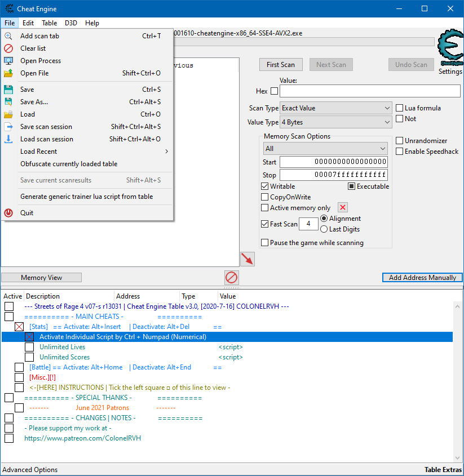Select the Last Digits radio button
Viewport: 464px width, 476px height.
coord(324,229)
